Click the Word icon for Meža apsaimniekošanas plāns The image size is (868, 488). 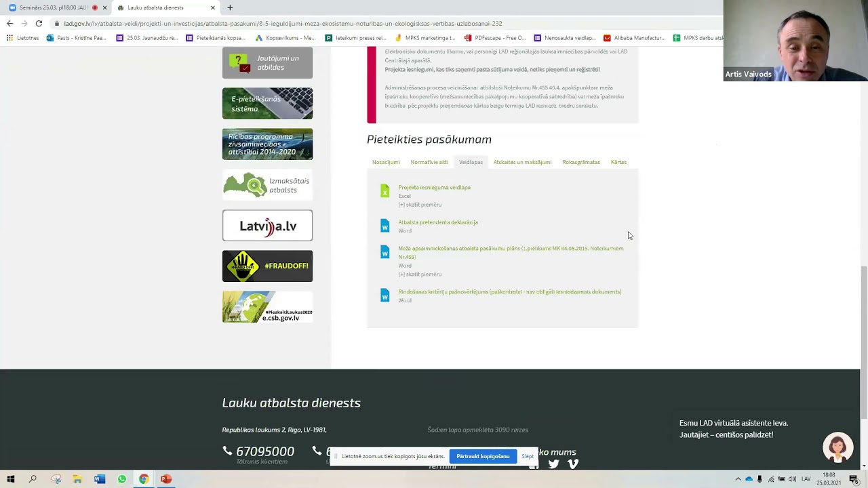point(384,252)
